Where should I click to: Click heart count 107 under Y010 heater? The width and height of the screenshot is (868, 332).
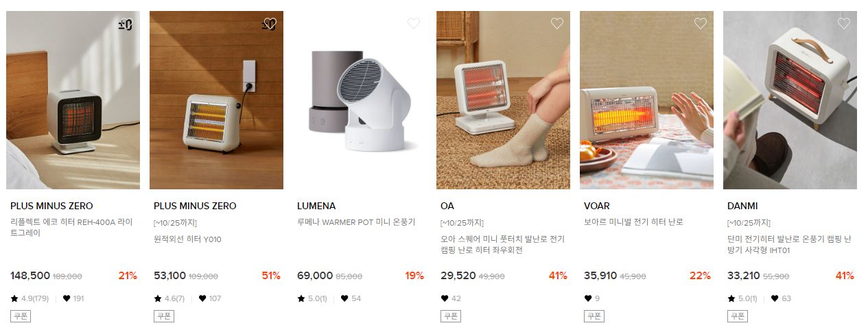pos(209,298)
